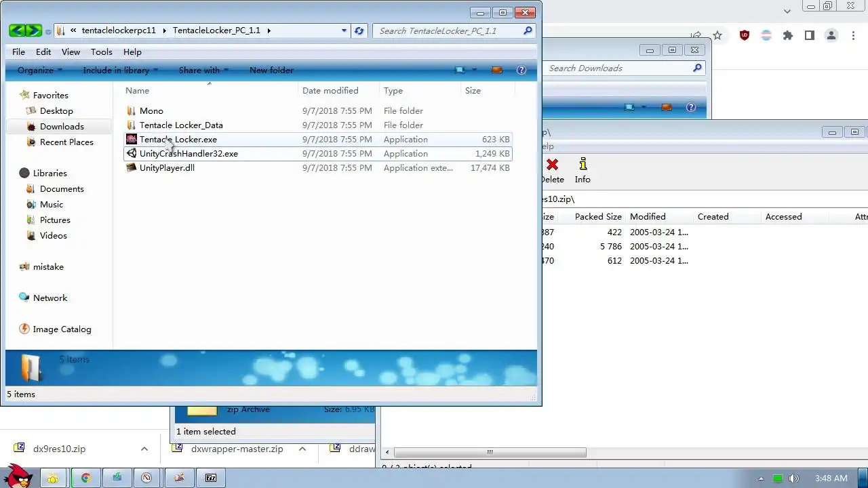Click the Unity icon of UnityCrashHandler32.exe

point(132,153)
